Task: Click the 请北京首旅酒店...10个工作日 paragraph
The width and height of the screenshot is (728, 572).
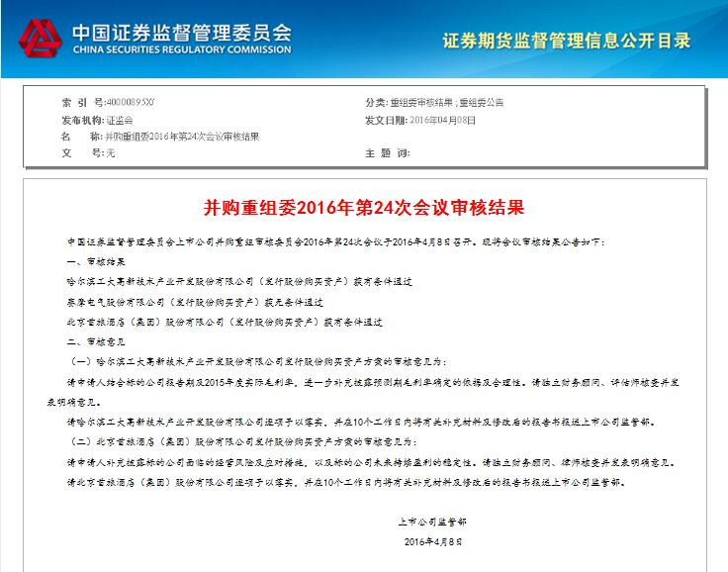Action: [346, 482]
